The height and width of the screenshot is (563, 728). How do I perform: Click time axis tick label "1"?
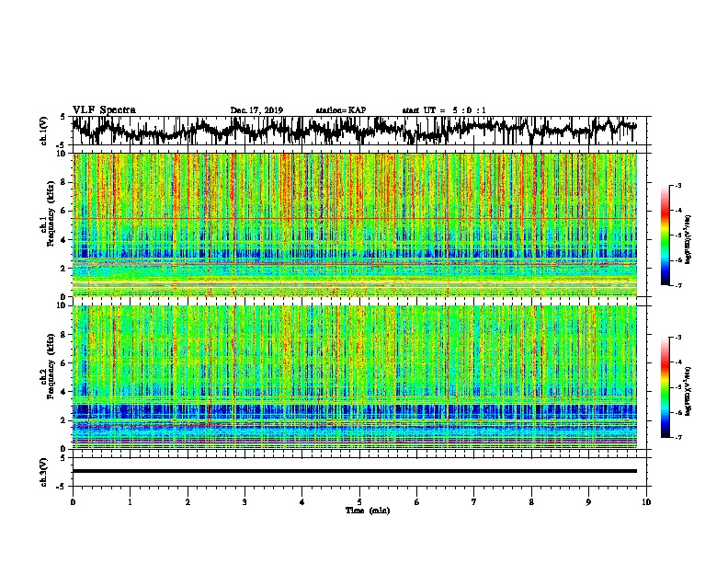tap(130, 502)
